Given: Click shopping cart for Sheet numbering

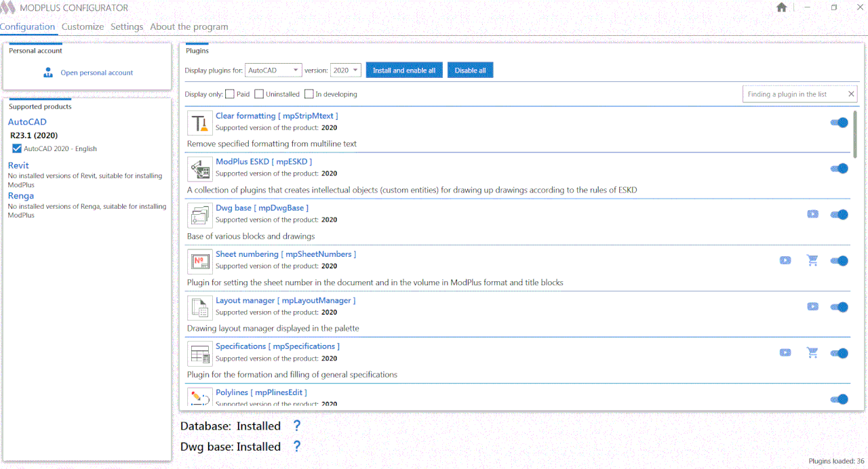Looking at the screenshot, I should [x=812, y=260].
